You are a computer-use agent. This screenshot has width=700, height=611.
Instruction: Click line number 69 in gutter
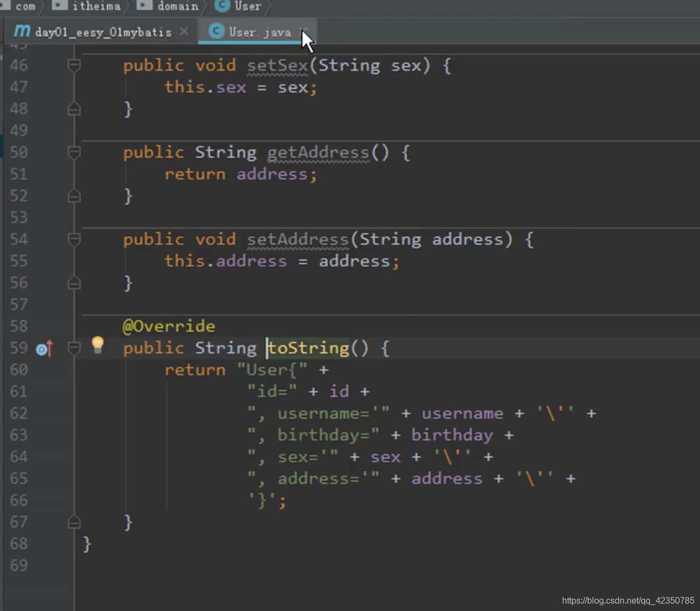pos(19,565)
